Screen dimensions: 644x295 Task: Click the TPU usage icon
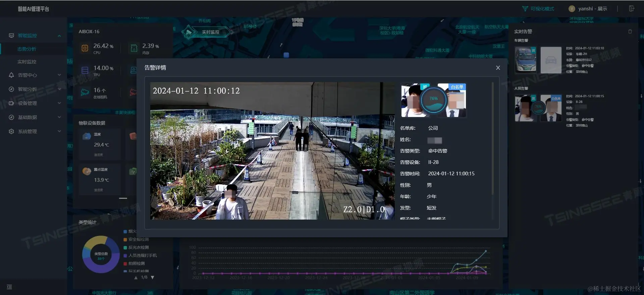[x=85, y=70]
